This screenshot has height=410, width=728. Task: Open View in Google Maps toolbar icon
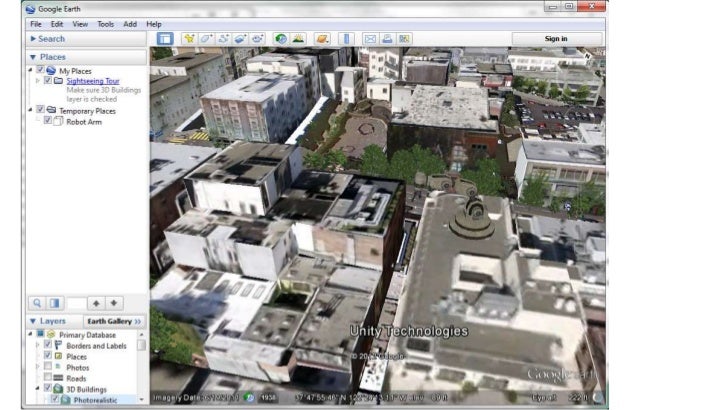pyautogui.click(x=404, y=39)
